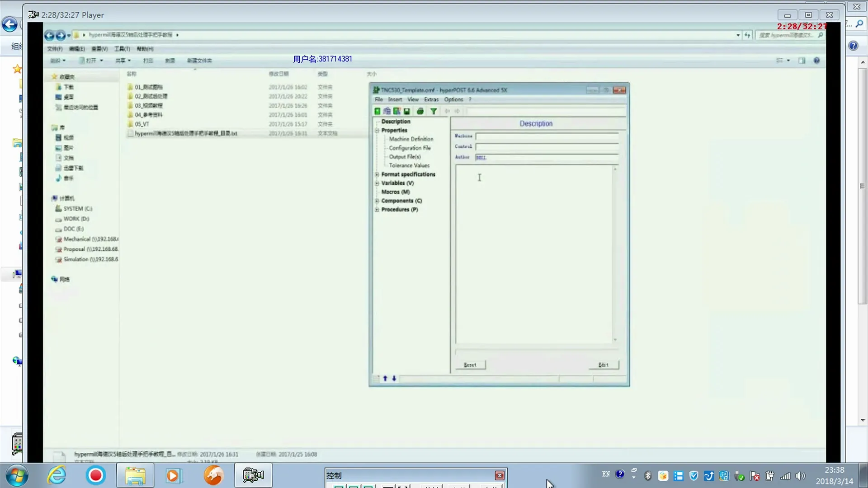Image resolution: width=868 pixels, height=488 pixels.
Task: Expand the Format specifications node
Action: [377, 174]
